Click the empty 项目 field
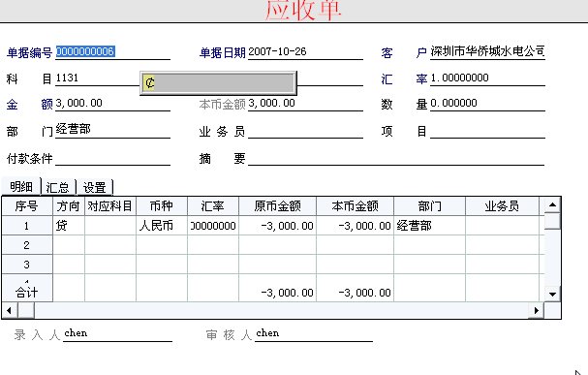The width and height of the screenshot is (588, 375). [x=487, y=131]
